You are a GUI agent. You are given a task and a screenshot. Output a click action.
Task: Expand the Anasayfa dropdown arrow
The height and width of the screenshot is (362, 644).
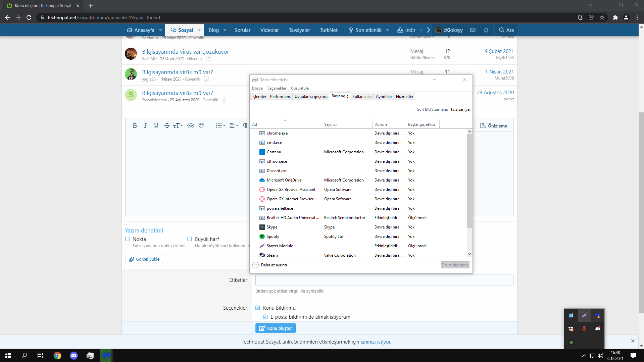click(160, 30)
